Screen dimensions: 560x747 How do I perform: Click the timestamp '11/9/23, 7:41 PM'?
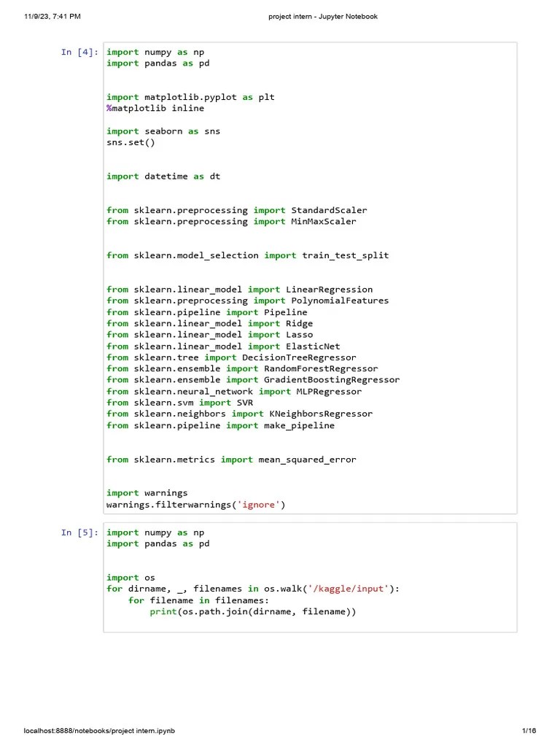click(52, 16)
